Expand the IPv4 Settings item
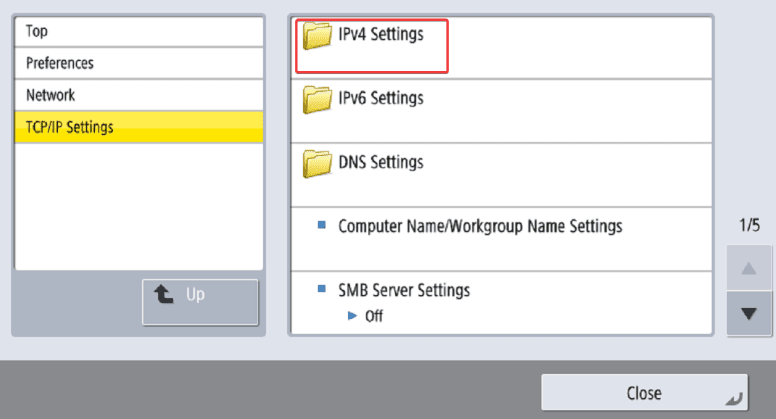 coord(380,35)
